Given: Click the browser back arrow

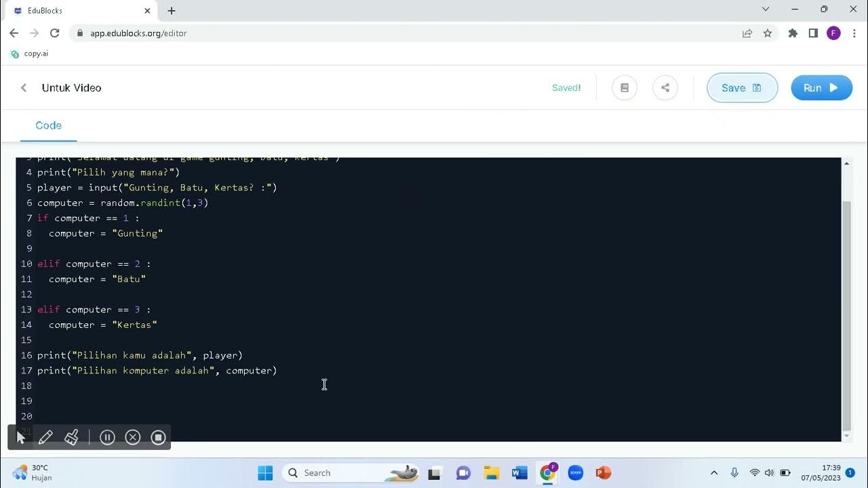Looking at the screenshot, I should point(14,33).
